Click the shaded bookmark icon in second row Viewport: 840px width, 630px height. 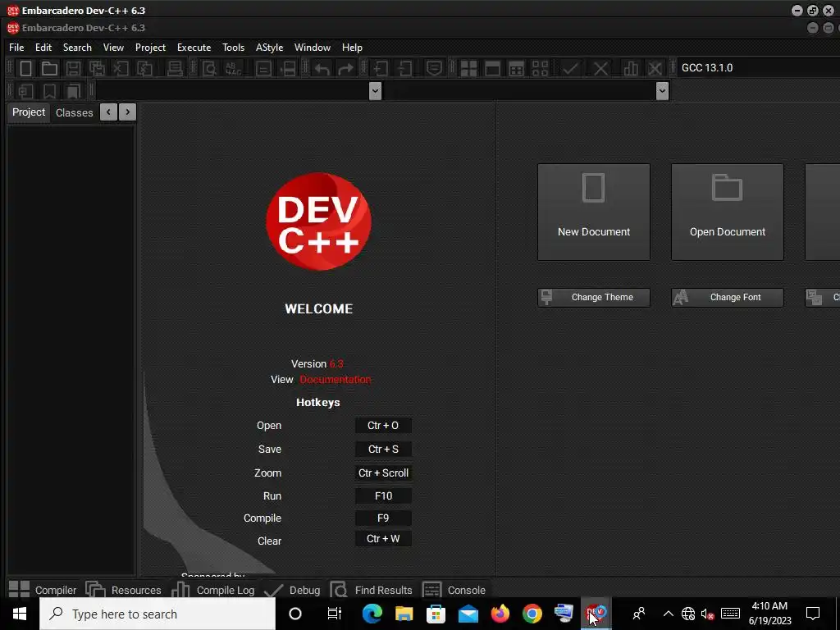click(73, 92)
